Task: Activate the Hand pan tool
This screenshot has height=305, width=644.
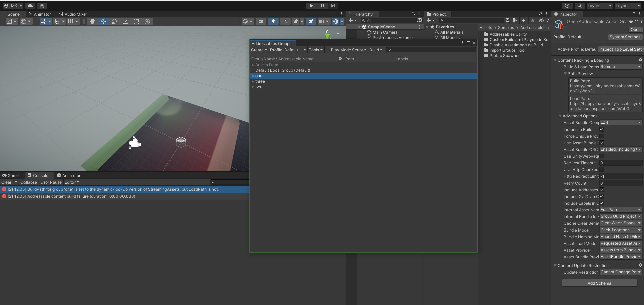Action: click(92, 21)
